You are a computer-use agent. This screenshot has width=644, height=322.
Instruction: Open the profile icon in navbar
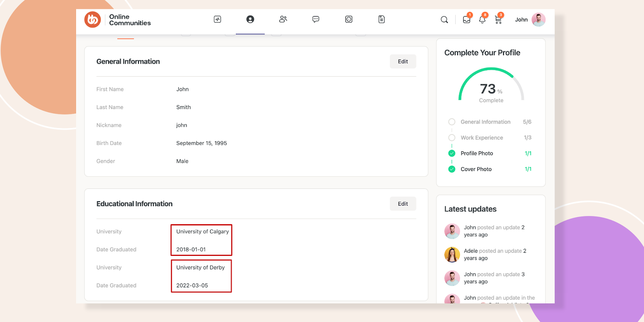tap(250, 19)
